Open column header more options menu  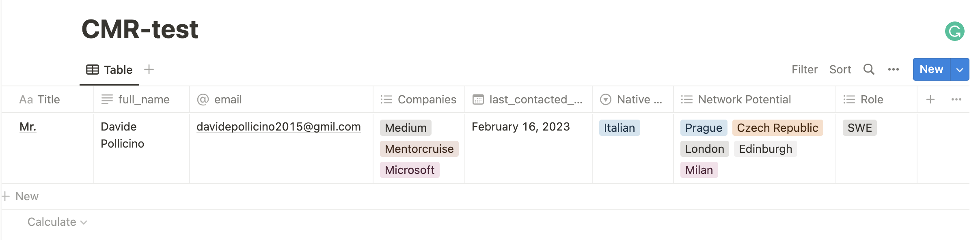956,99
